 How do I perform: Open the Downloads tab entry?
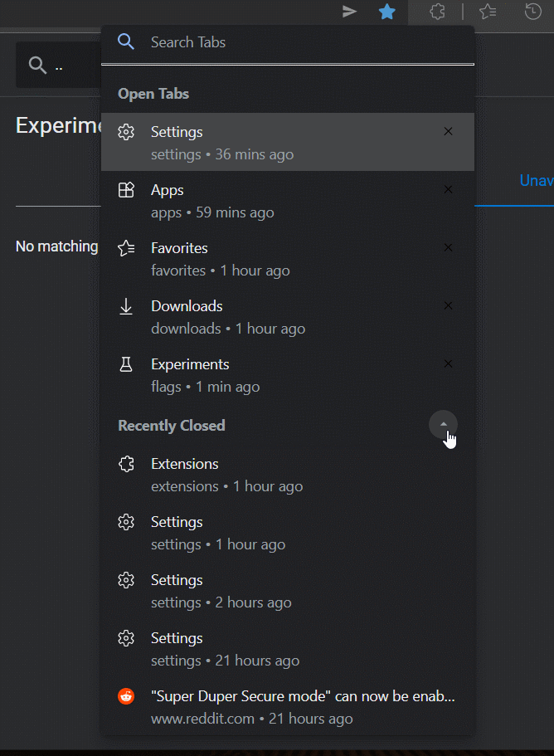tap(187, 305)
